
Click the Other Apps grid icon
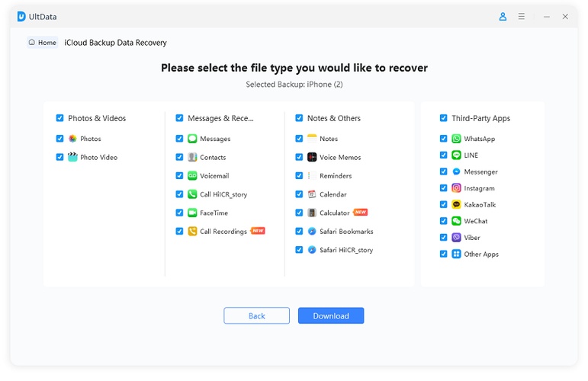point(456,254)
